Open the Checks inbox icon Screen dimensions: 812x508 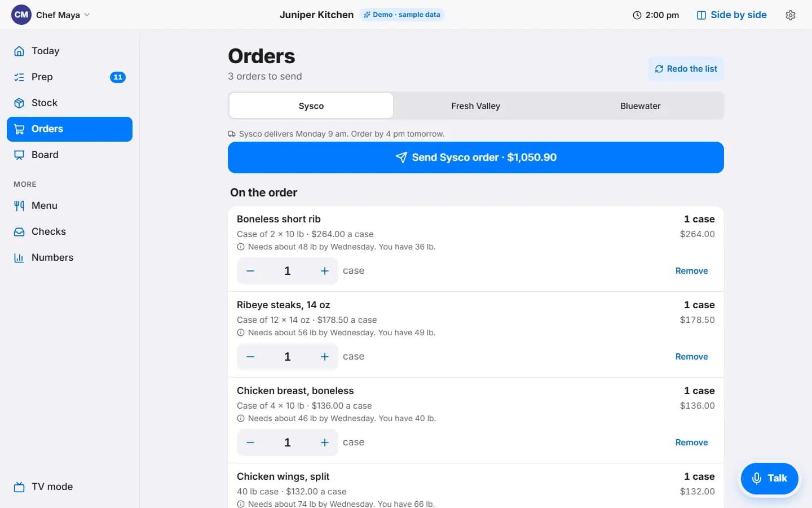tap(19, 231)
